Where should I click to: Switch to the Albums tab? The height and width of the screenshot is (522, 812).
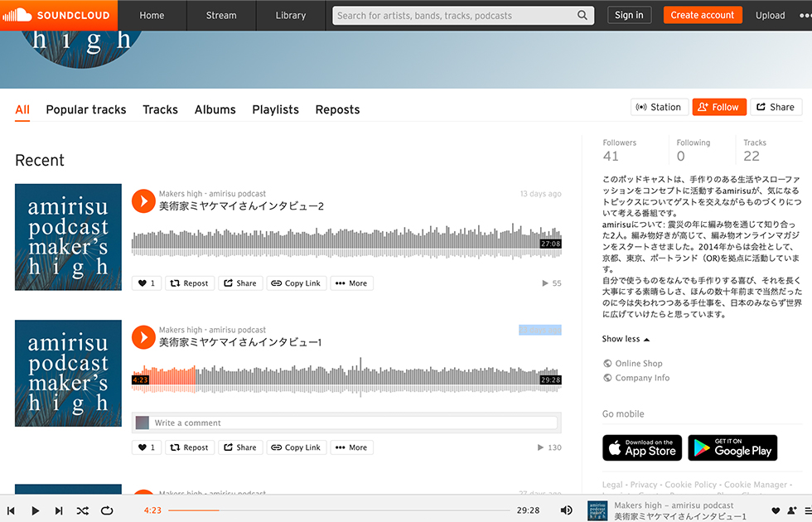(215, 109)
